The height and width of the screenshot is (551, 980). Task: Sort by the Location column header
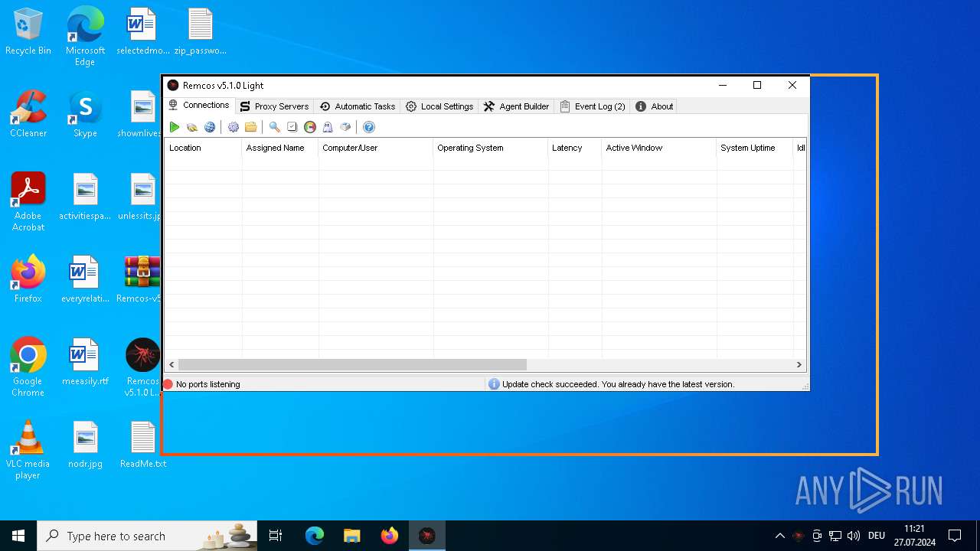point(203,148)
